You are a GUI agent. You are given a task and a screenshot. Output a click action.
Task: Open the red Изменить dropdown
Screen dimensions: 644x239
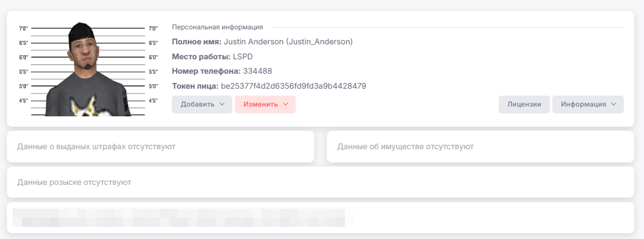tap(265, 105)
